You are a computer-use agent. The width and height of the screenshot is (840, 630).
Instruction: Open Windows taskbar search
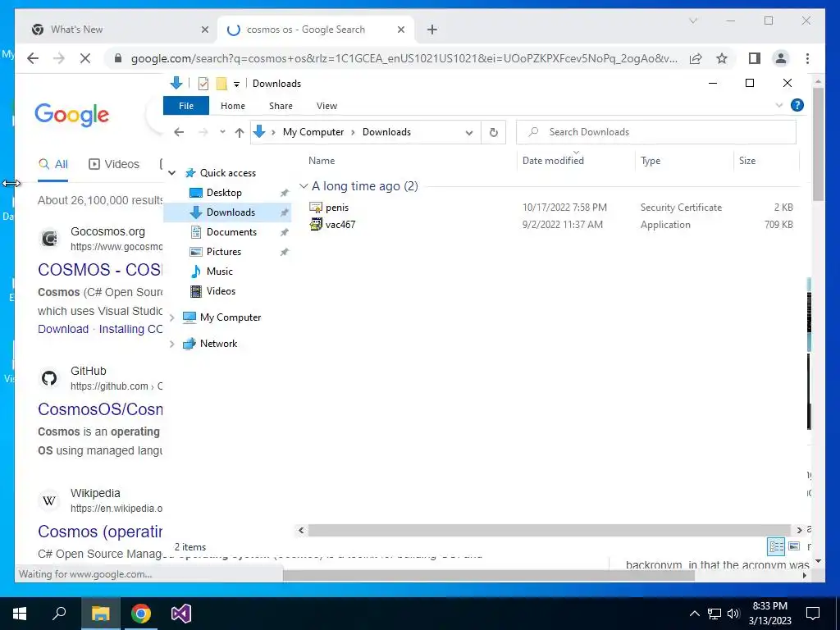tap(59, 614)
